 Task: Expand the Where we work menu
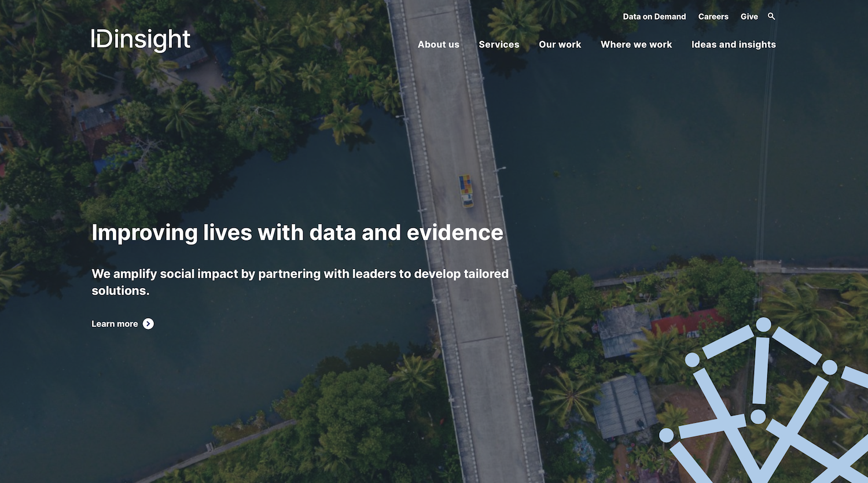(x=636, y=45)
